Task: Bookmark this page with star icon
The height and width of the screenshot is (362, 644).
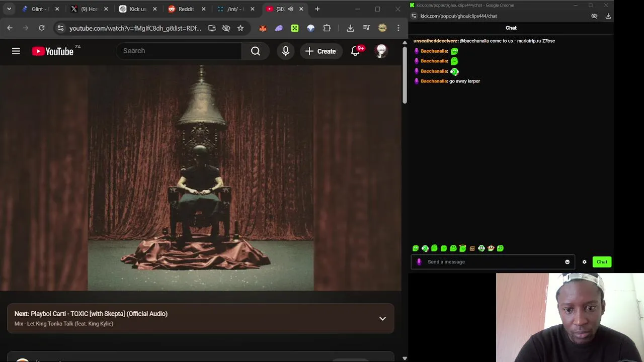Action: click(x=240, y=28)
